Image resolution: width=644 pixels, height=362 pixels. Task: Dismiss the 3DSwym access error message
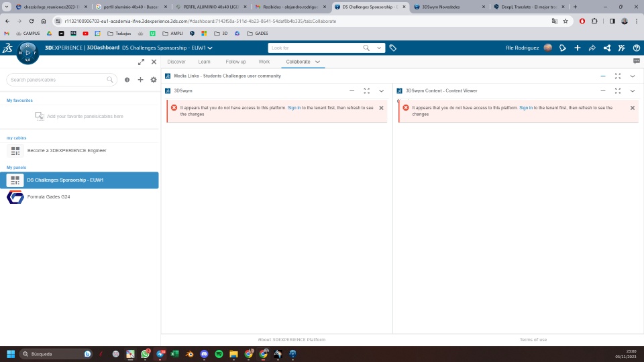[x=381, y=108]
